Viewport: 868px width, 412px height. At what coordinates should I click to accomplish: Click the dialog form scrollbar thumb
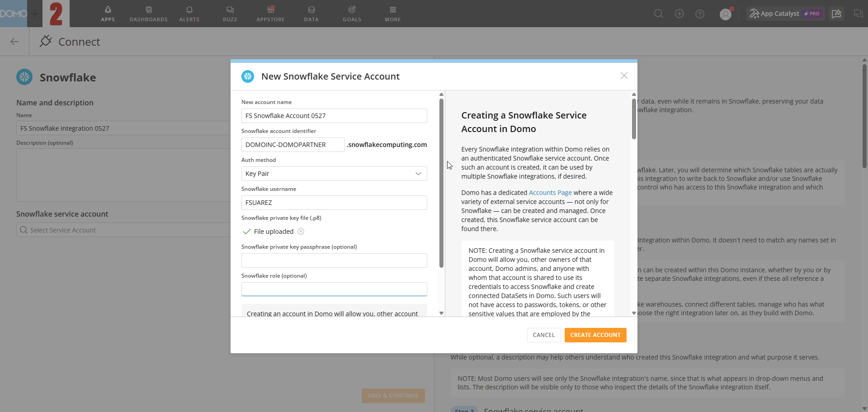441,183
